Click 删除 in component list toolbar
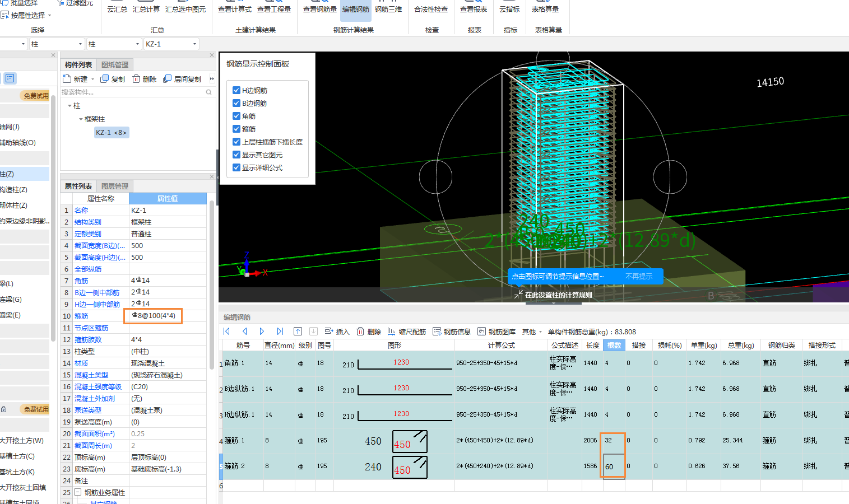 click(x=145, y=79)
